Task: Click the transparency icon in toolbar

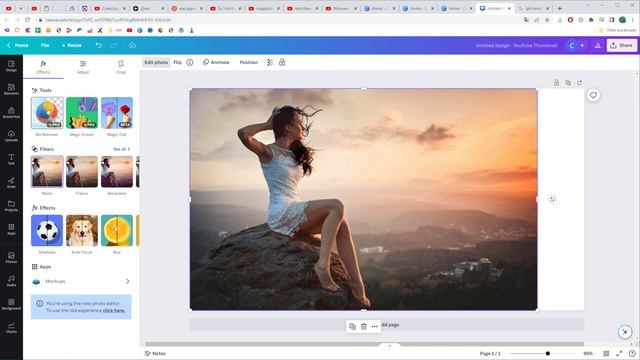Action: coord(270,62)
